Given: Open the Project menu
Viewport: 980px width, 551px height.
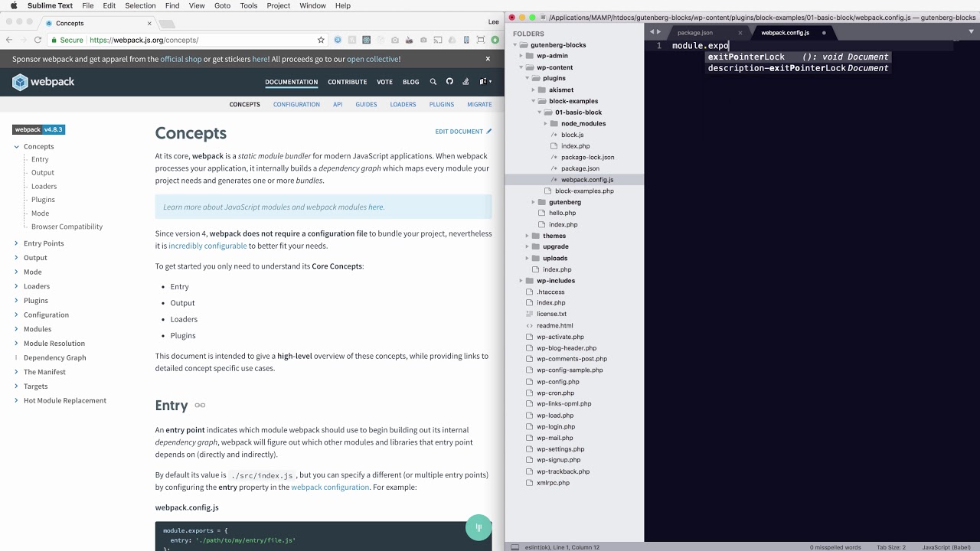Looking at the screenshot, I should tap(279, 5).
